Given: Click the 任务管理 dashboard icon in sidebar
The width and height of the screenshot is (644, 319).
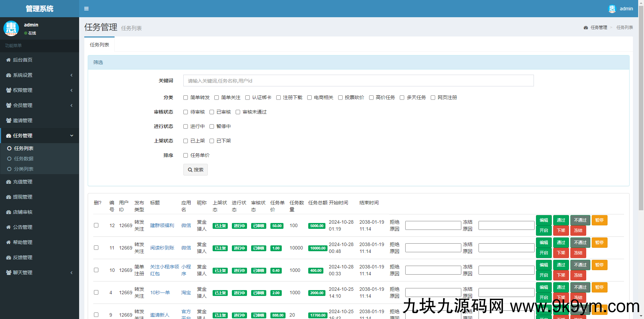Looking at the screenshot, I should pos(9,136).
